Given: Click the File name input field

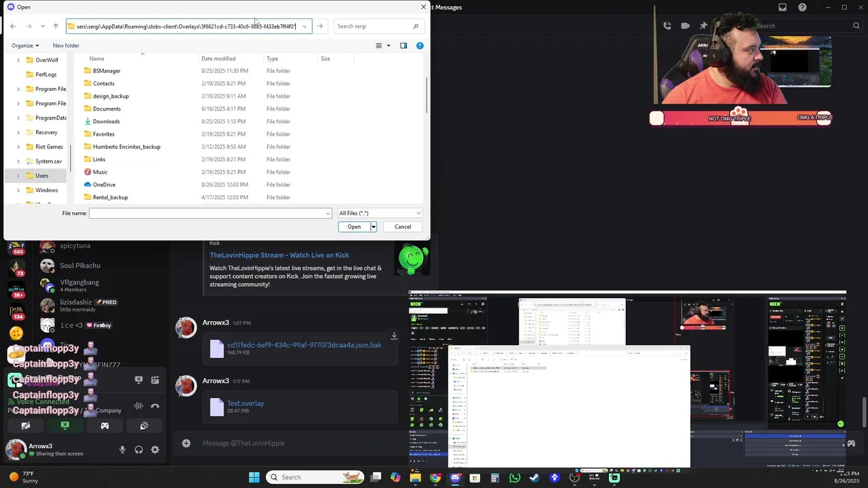Looking at the screenshot, I should click(x=210, y=213).
